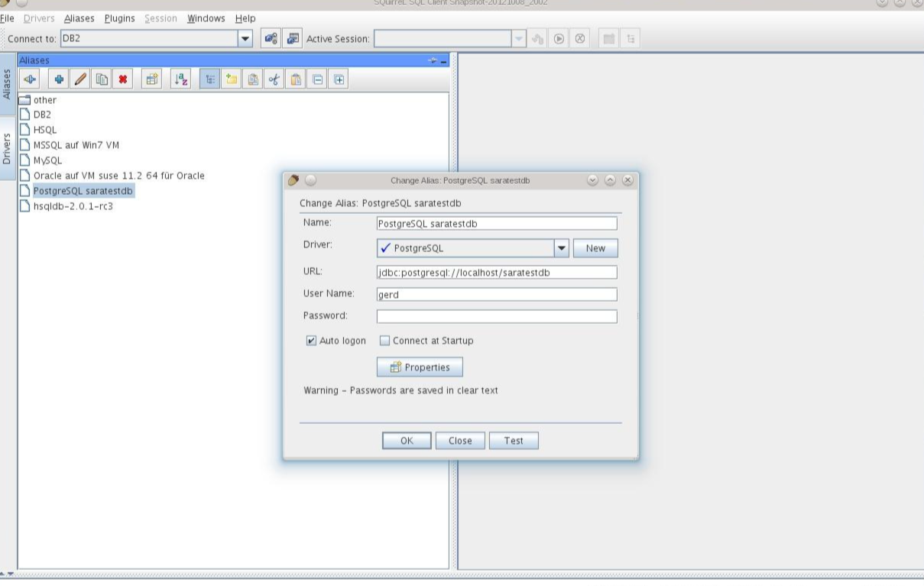The height and width of the screenshot is (586, 924).
Task: Open the Drivers menu
Action: tap(39, 18)
